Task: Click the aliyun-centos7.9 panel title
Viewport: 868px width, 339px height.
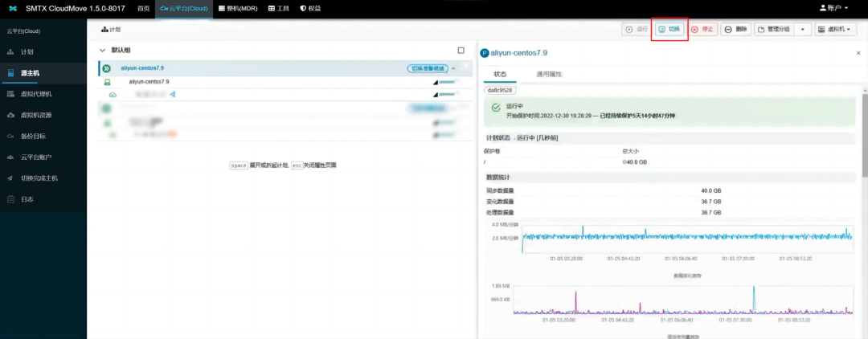Action: click(518, 53)
